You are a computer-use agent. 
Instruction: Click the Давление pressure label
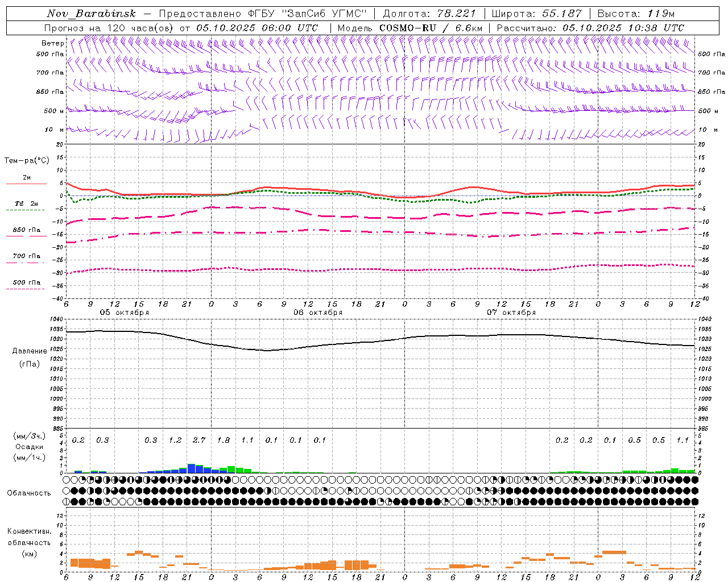pyautogui.click(x=30, y=351)
